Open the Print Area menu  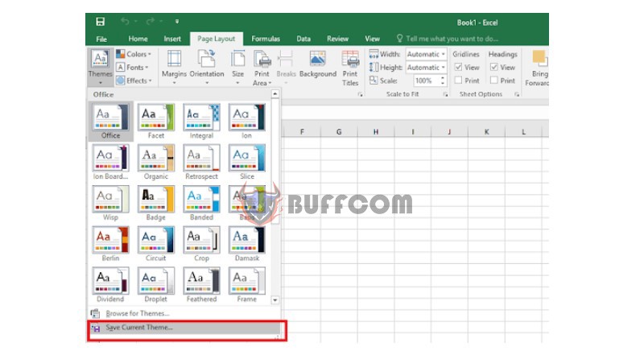tap(262, 68)
